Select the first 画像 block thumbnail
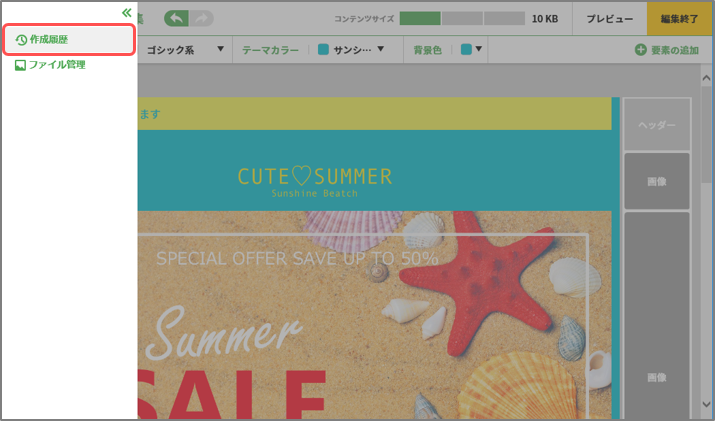 coord(657,181)
